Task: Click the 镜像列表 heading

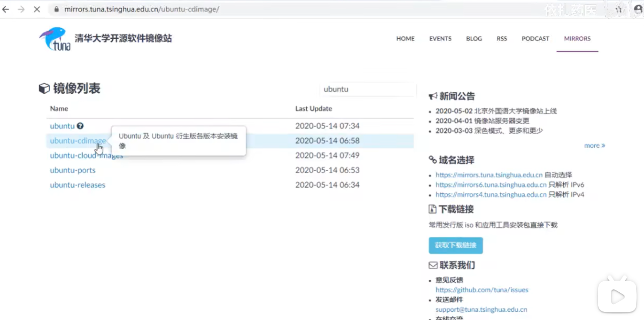Action: pos(76,88)
